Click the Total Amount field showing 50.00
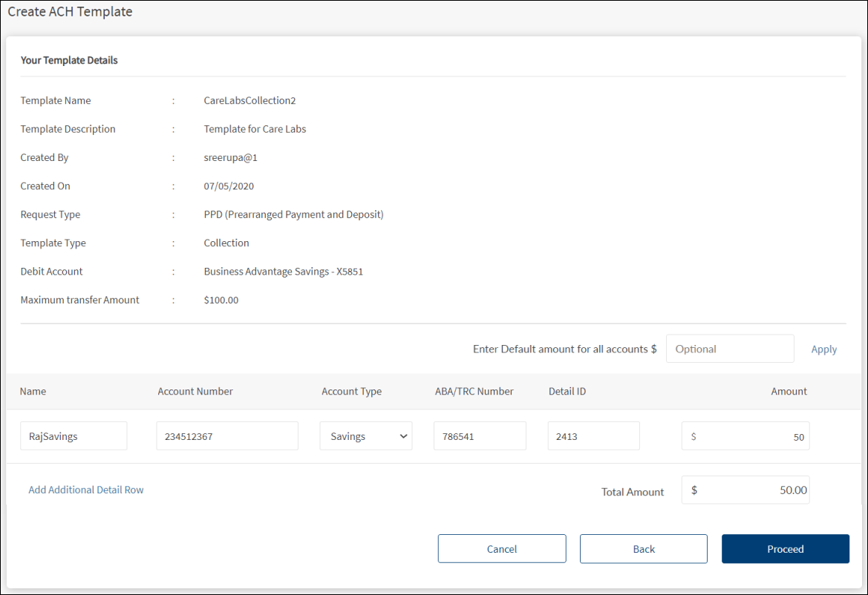 [x=745, y=490]
